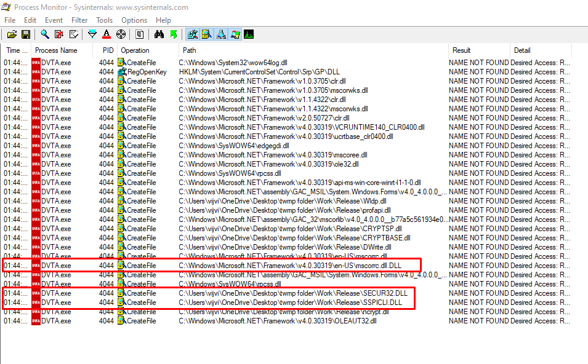Select the Release\SSPICLI.DLL path row
The image size is (588, 364).
(290, 303)
